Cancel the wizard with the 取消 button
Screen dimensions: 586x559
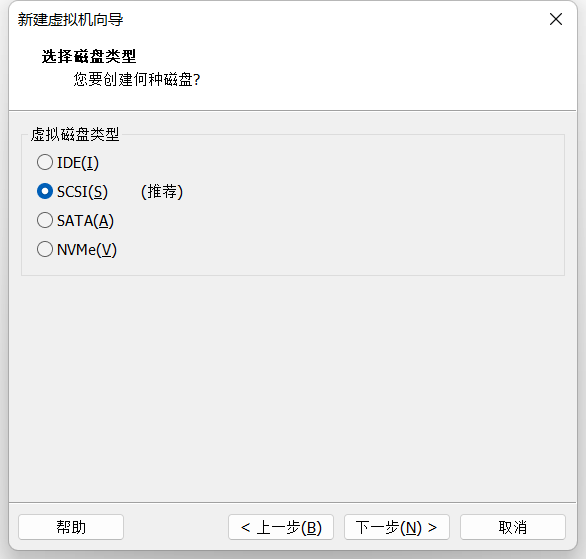click(x=513, y=527)
